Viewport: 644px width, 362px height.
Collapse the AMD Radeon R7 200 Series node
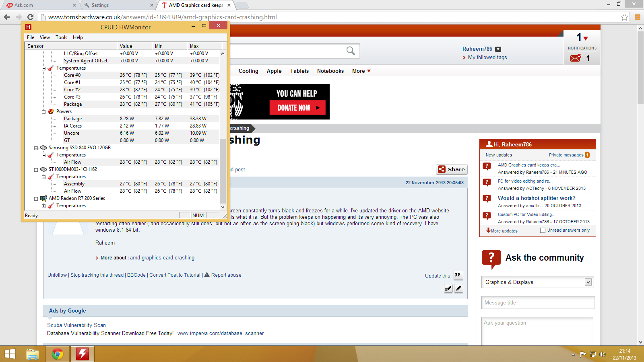click(36, 198)
